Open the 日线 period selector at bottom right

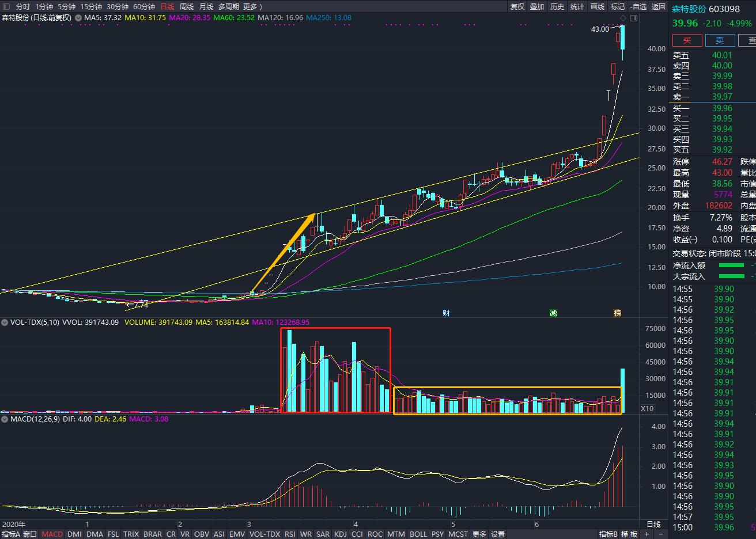pyautogui.click(x=653, y=524)
